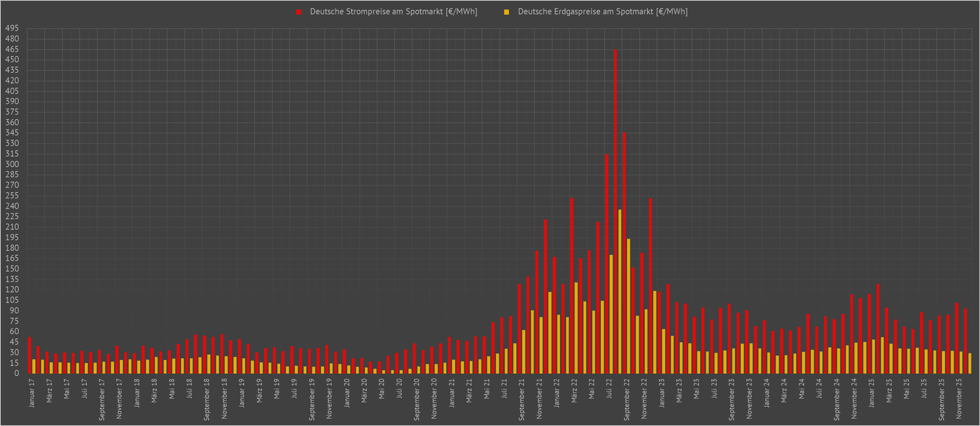Click the yellow Erdgaspreise legend square
The width and height of the screenshot is (980, 426).
506,12
